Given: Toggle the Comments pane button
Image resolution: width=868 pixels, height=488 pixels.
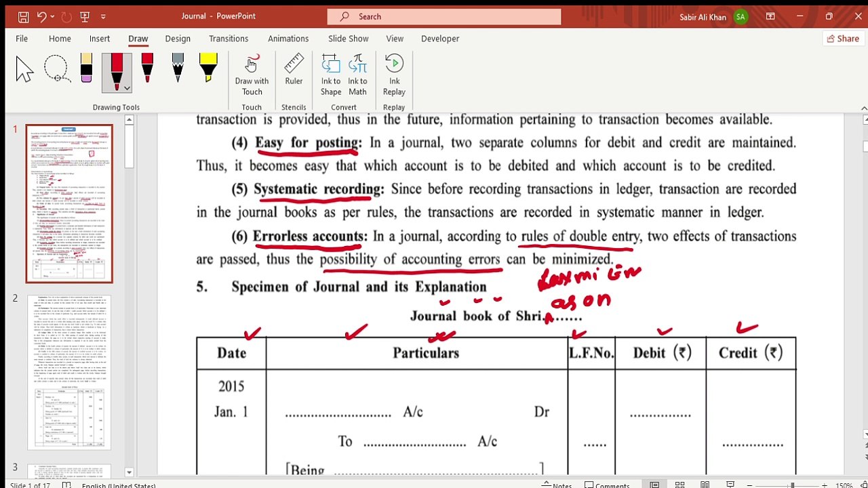Looking at the screenshot, I should pos(607,485).
